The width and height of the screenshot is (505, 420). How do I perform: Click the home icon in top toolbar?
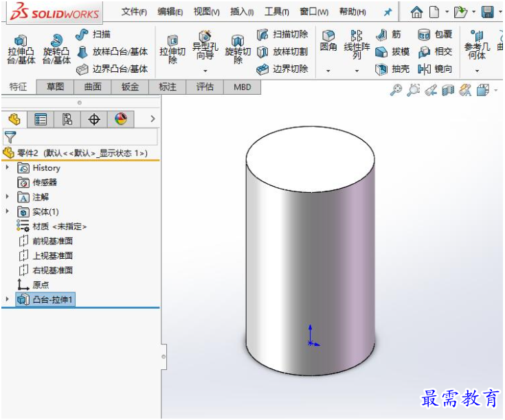pos(416,12)
